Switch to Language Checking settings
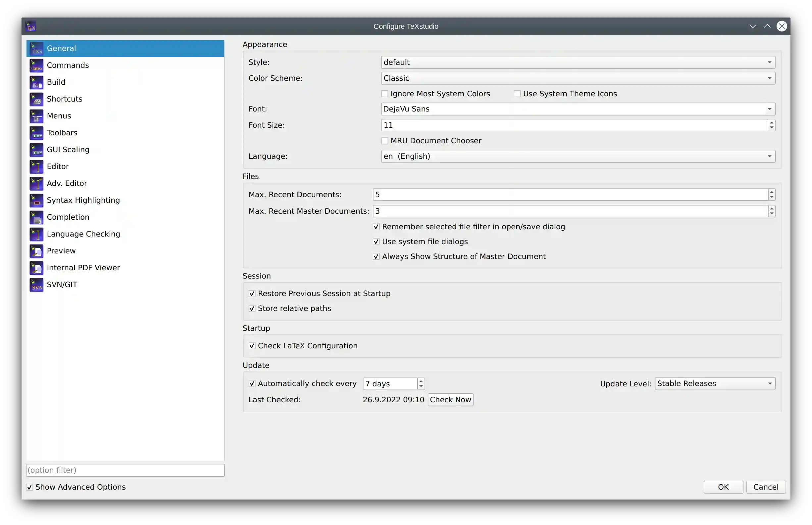Image resolution: width=812 pixels, height=525 pixels. (x=83, y=234)
